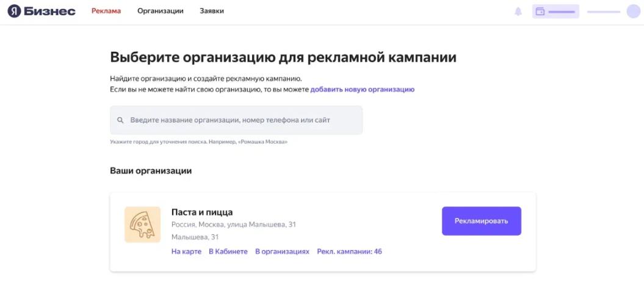644x285 pixels.
Task: Click the hint text mentioning «Ромашка Москва»
Action: click(199, 142)
